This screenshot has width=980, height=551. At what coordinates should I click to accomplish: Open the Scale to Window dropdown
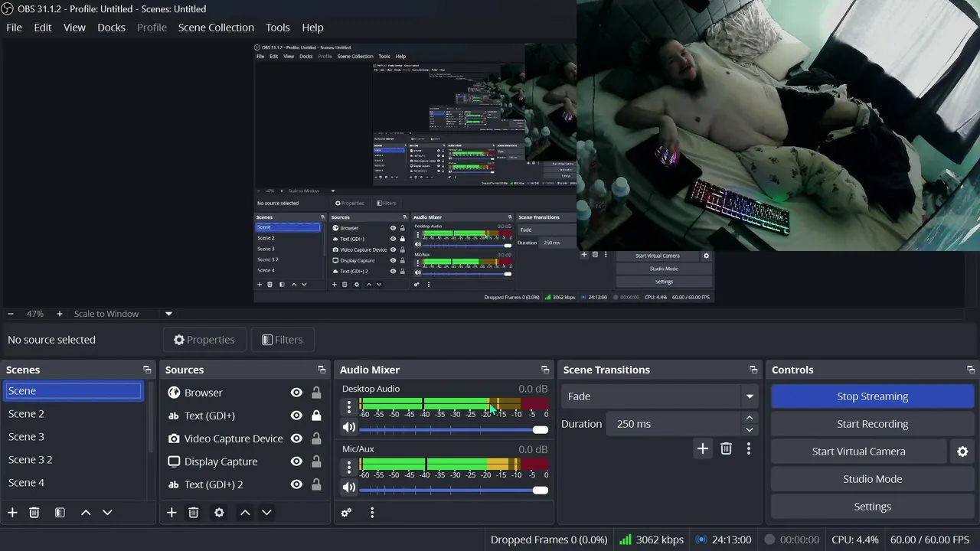[x=122, y=314]
